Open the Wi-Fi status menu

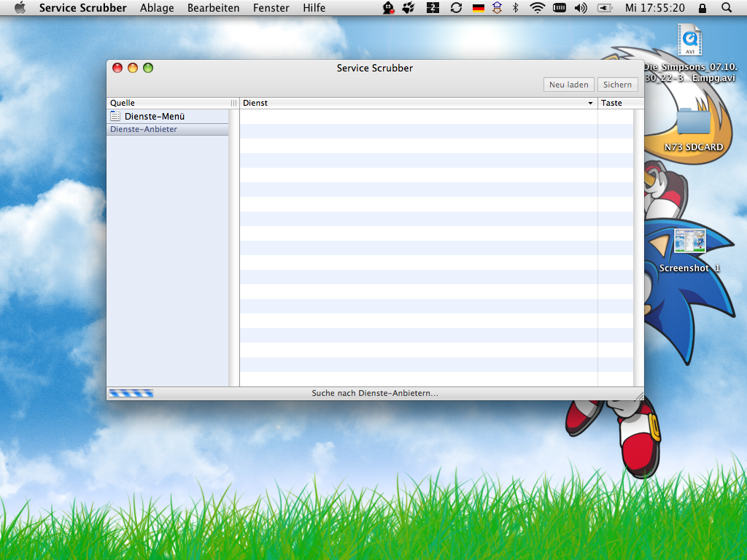point(538,7)
